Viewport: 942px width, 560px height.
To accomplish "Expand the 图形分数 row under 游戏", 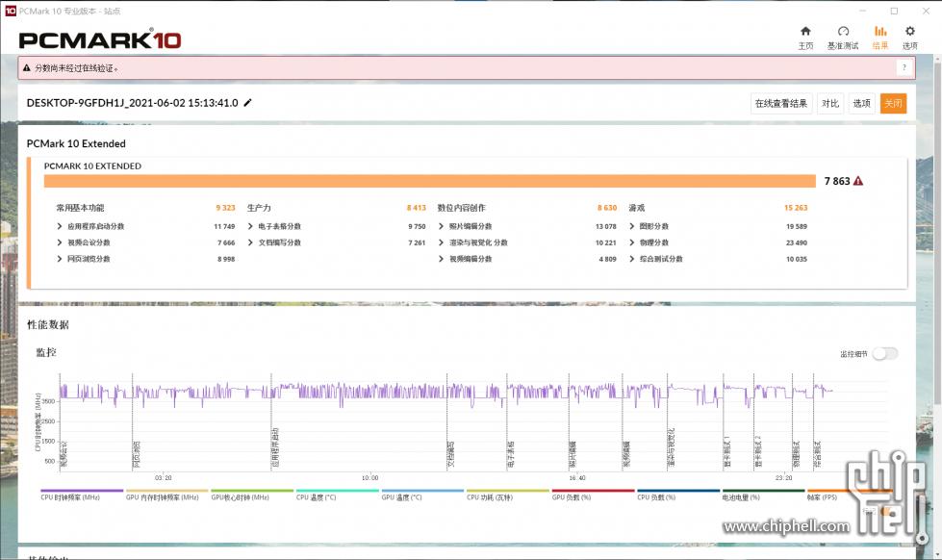I will click(652, 226).
